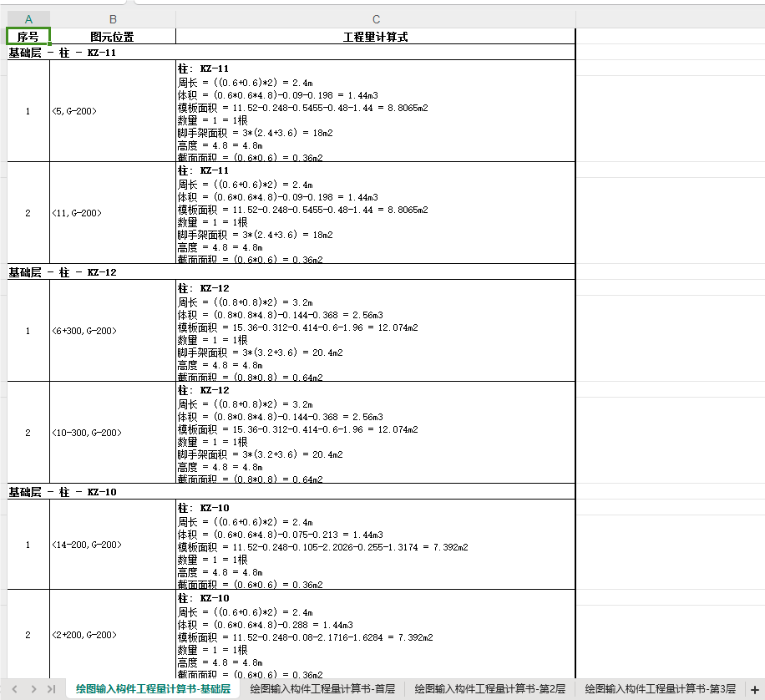Select column A header
This screenshot has height=700, width=765.
click(x=28, y=19)
